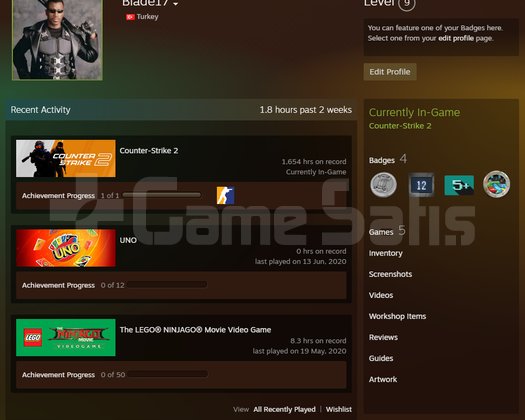This screenshot has height=420, width=525.
Task: Open Workshop Items
Action: (x=397, y=316)
